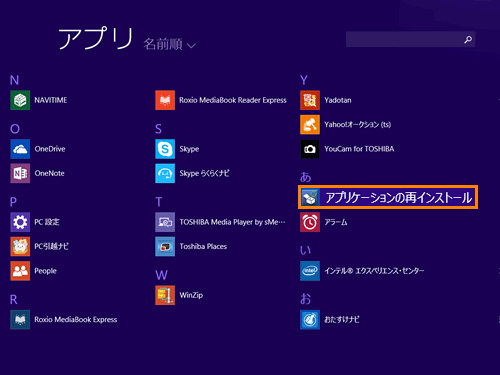Jump via the N group header
The height and width of the screenshot is (375, 500).
pos(14,80)
